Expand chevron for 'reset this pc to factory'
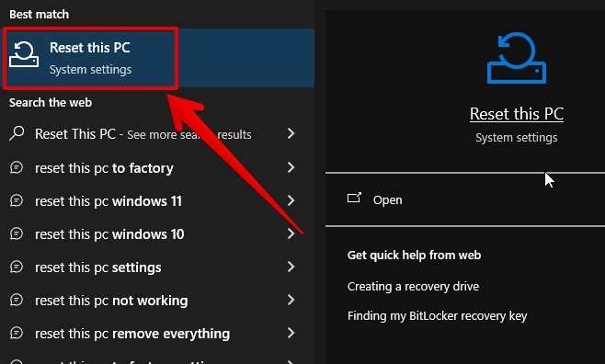Image resolution: width=605 pixels, height=364 pixels. point(291,167)
